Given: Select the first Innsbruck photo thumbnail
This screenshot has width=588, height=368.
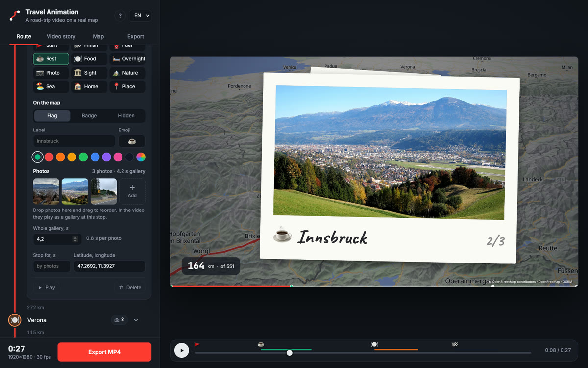Looking at the screenshot, I should click(46, 191).
